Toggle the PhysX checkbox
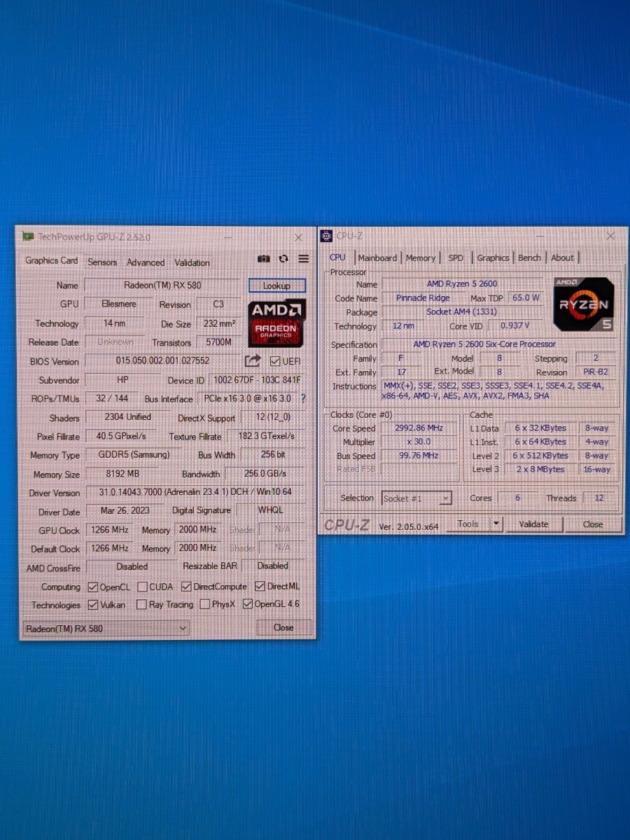Screen dimensions: 630x840 click(204, 604)
